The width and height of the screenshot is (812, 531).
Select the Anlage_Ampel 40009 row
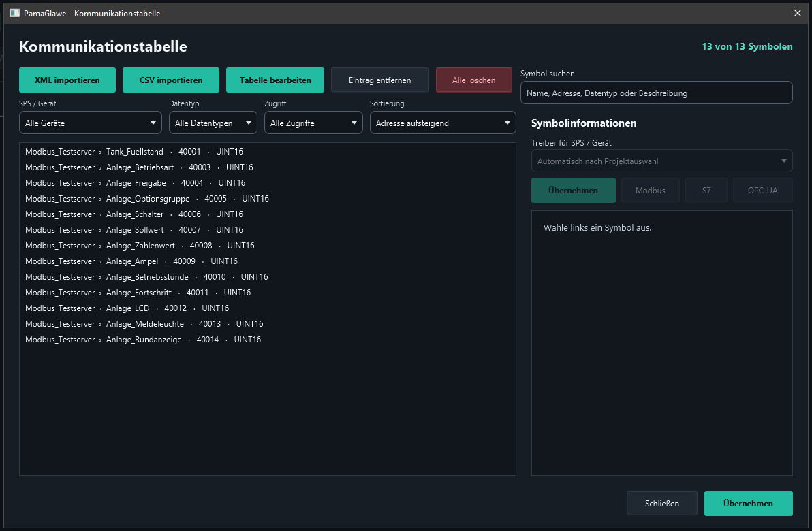click(267, 261)
